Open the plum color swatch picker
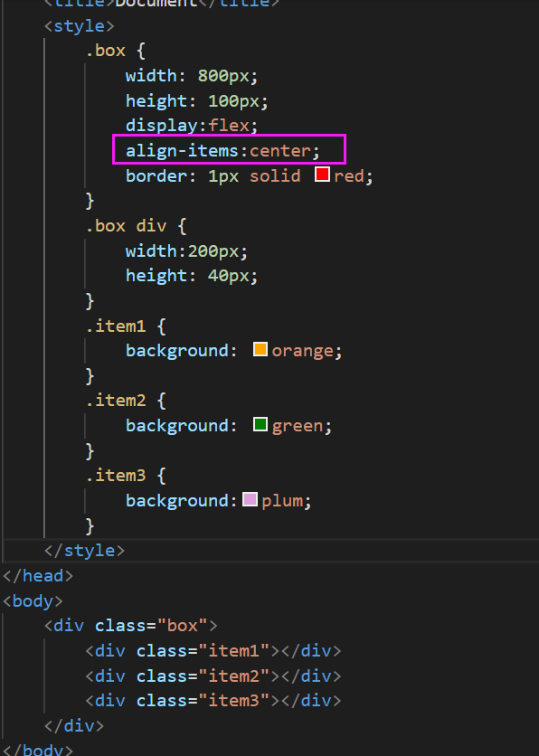Image resolution: width=539 pixels, height=756 pixels. tap(250, 499)
